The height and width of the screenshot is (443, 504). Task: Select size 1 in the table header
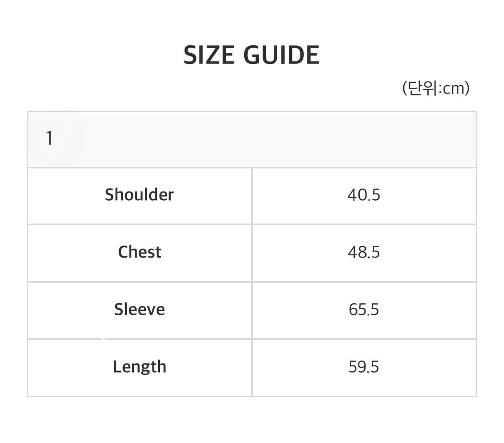(x=49, y=139)
